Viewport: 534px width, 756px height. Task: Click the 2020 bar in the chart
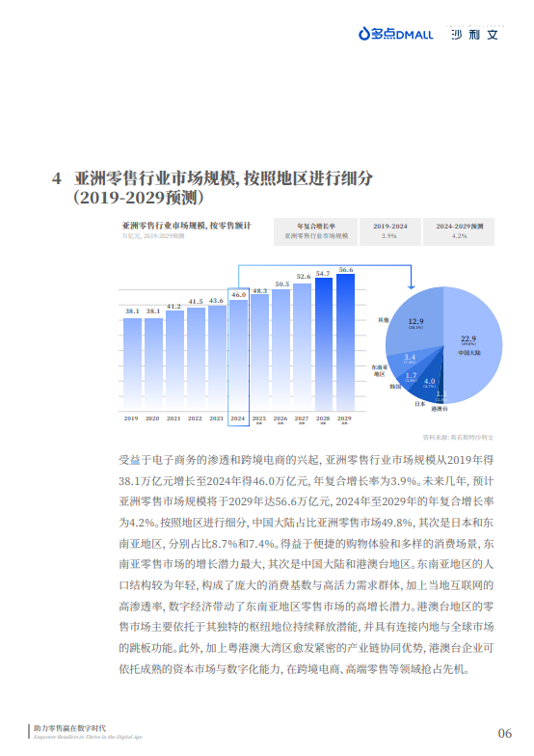(x=153, y=364)
